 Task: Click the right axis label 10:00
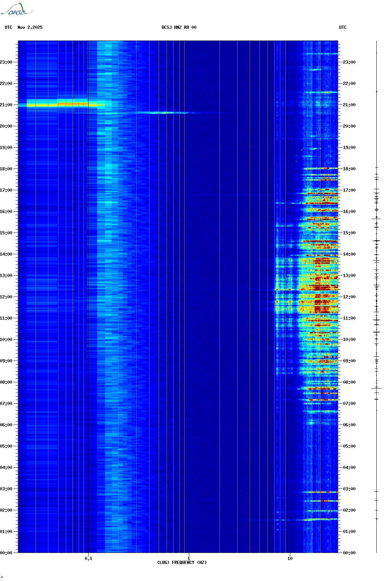click(349, 340)
